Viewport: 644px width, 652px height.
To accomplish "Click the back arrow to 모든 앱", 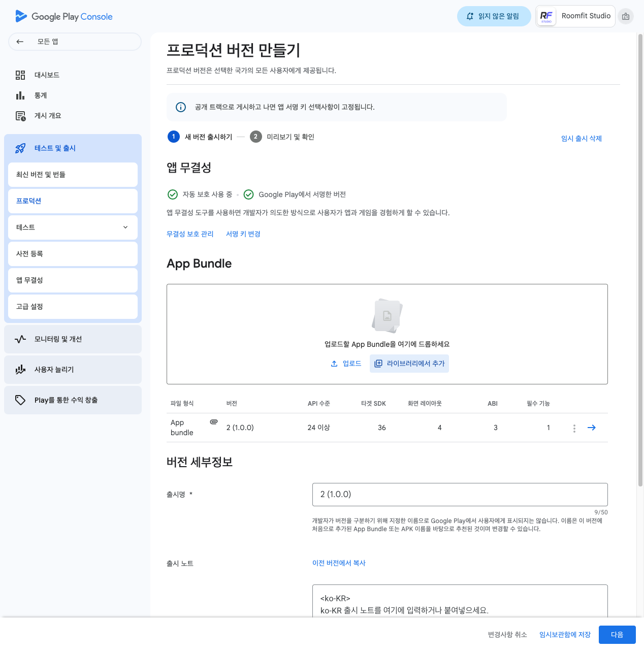I will [x=20, y=42].
